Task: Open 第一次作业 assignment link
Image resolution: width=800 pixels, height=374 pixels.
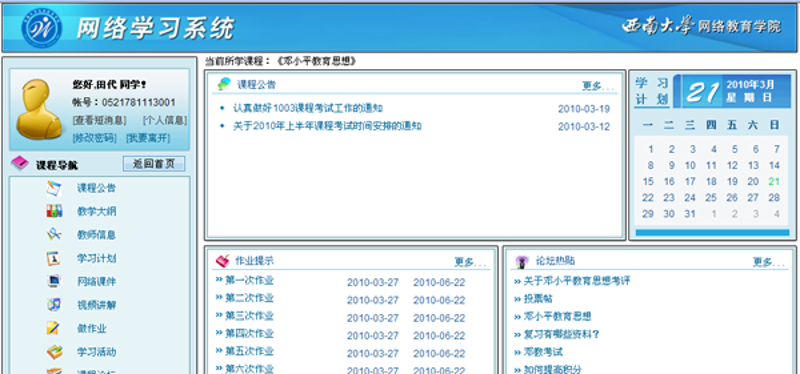Action: (x=249, y=280)
